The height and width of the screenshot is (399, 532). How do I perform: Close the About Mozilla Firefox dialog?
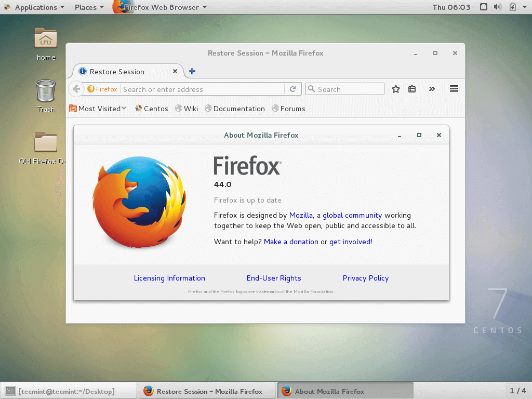click(x=438, y=135)
